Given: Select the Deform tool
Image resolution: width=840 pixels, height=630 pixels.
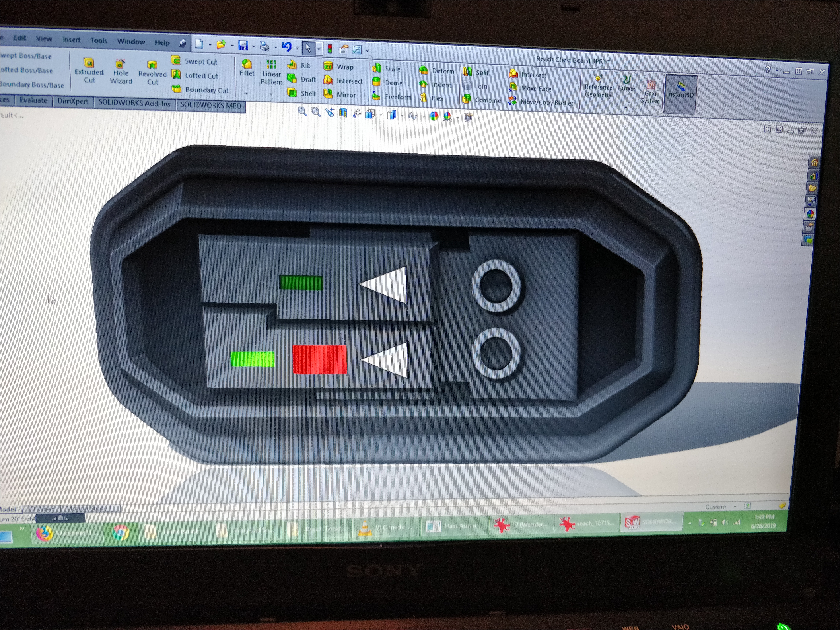Looking at the screenshot, I should [x=436, y=71].
